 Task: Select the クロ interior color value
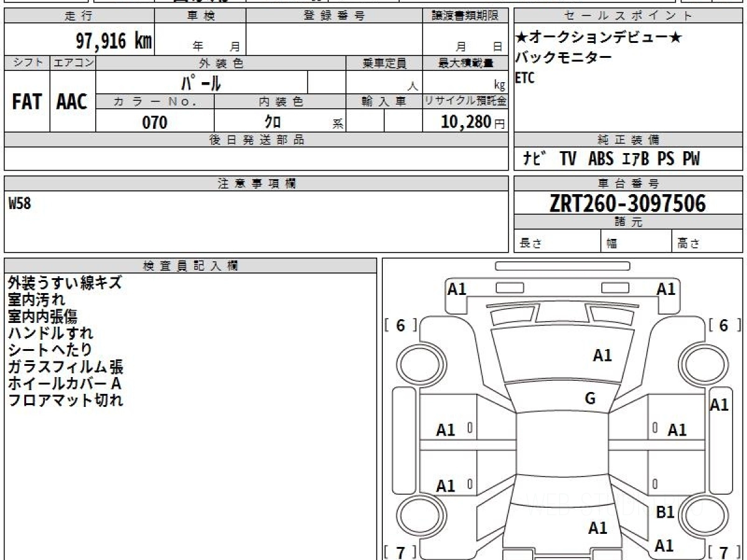click(273, 122)
